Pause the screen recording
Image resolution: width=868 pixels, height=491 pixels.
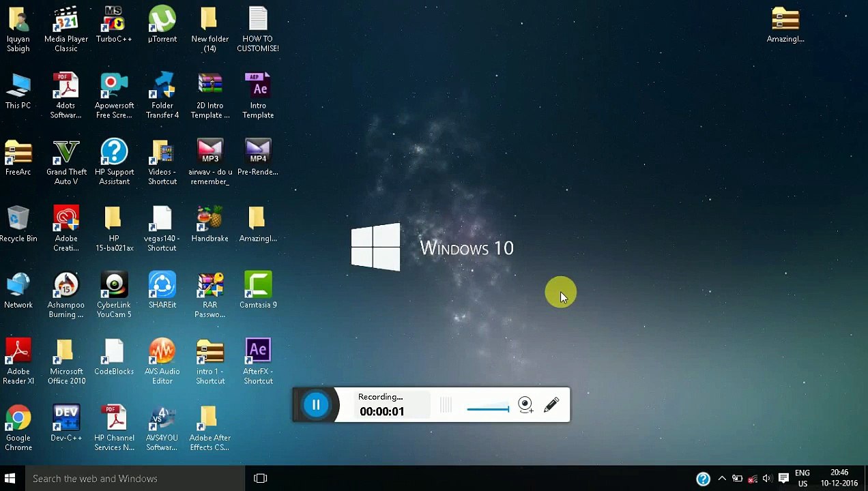click(316, 405)
